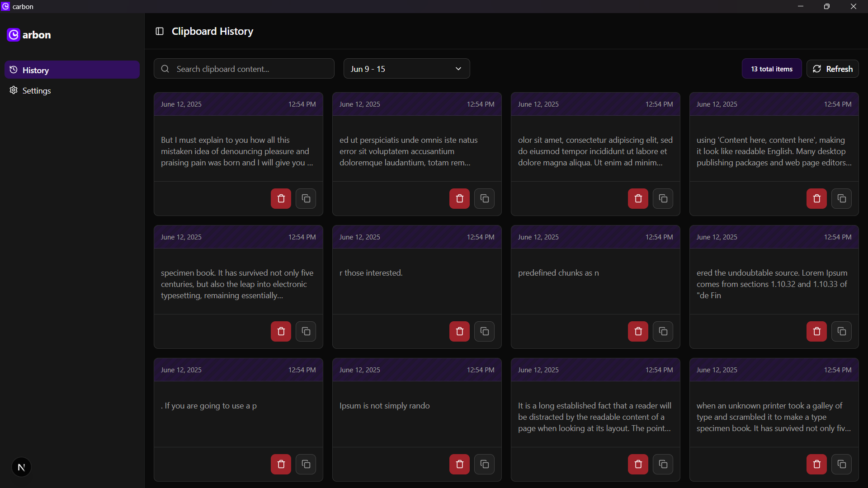
Task: Toggle the sidebar panel icon
Action: click(159, 31)
